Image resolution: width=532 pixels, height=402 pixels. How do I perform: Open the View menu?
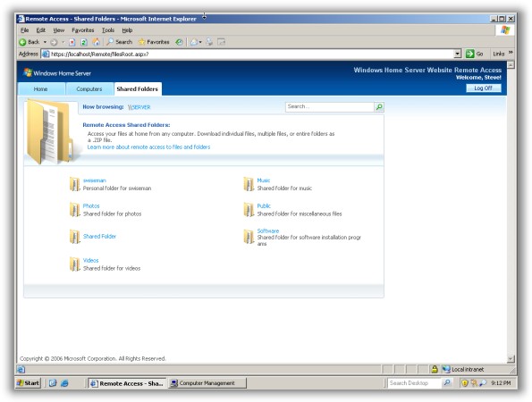[x=59, y=30]
